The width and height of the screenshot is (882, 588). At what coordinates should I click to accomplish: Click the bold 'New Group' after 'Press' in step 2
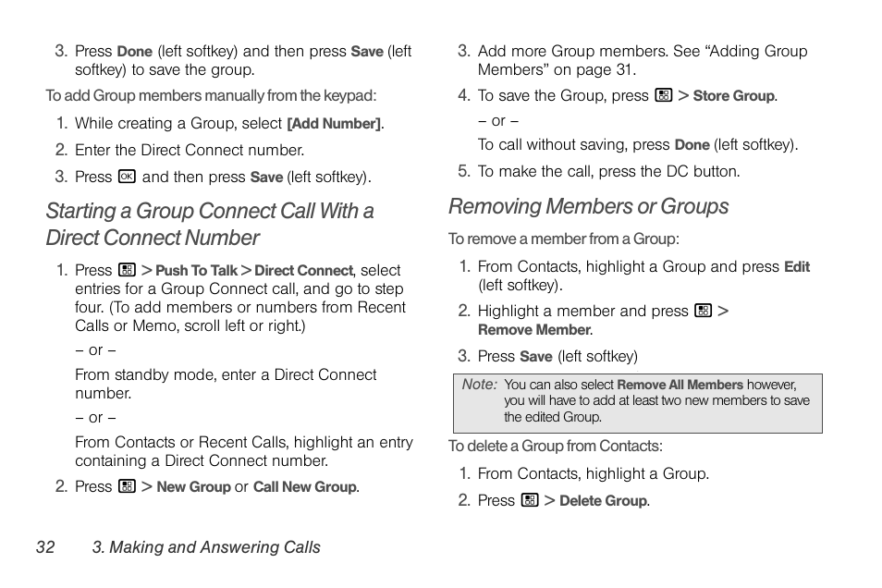193,486
